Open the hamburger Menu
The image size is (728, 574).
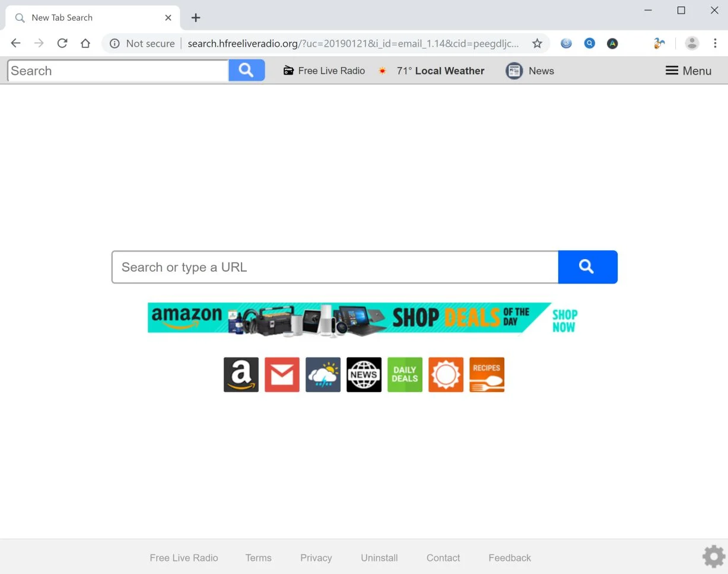tap(688, 71)
